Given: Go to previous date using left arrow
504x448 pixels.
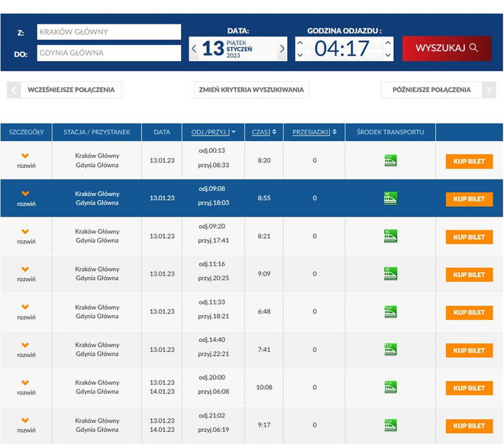Looking at the screenshot, I should click(x=195, y=49).
